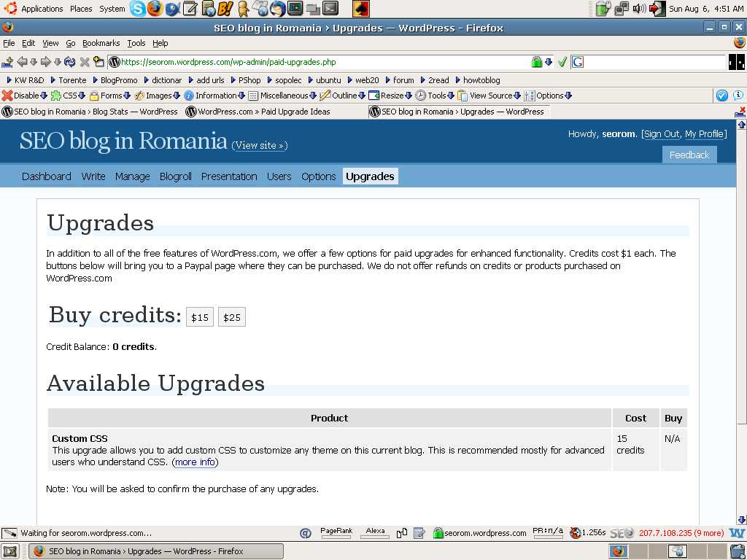Click the Alexa rank meter in status bar
Screen dimensions: 747x560
pos(375,533)
